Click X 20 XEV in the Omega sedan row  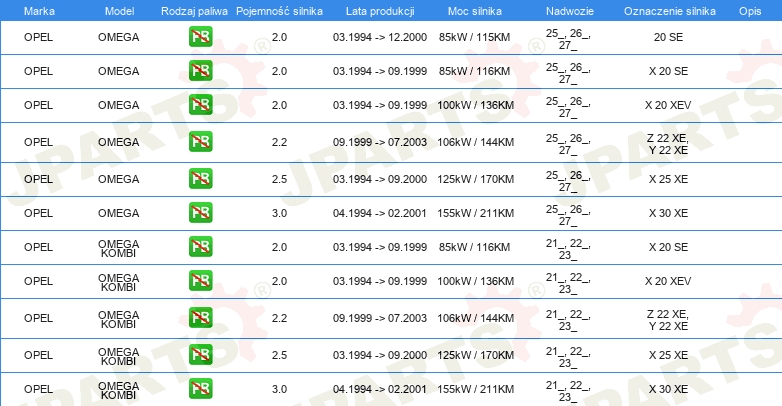(x=668, y=105)
